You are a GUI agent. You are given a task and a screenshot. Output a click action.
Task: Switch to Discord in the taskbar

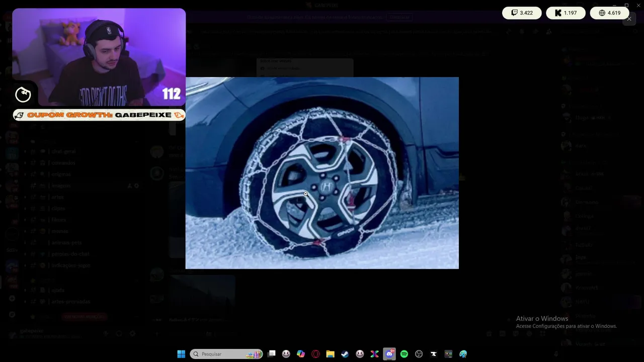pos(389,354)
